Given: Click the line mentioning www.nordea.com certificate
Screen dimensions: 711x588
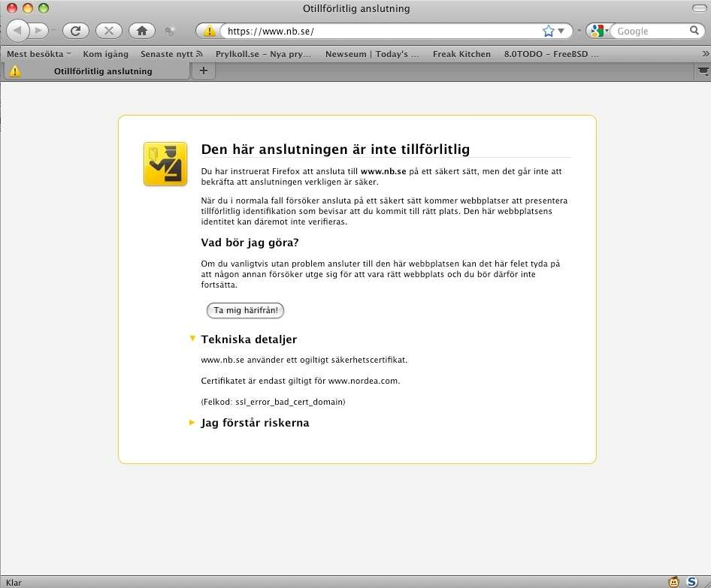Looking at the screenshot, I should click(x=301, y=381).
